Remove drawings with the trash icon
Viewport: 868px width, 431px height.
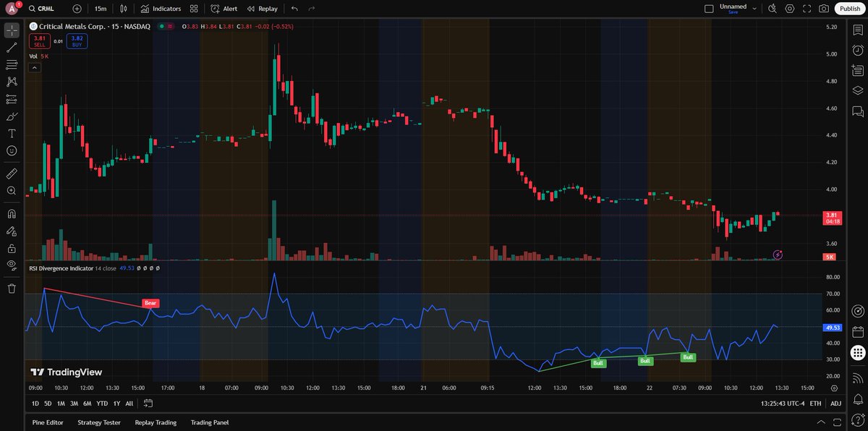pyautogui.click(x=12, y=289)
